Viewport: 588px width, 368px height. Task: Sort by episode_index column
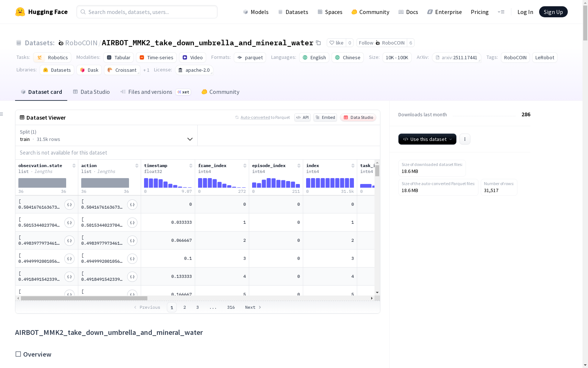point(299,166)
